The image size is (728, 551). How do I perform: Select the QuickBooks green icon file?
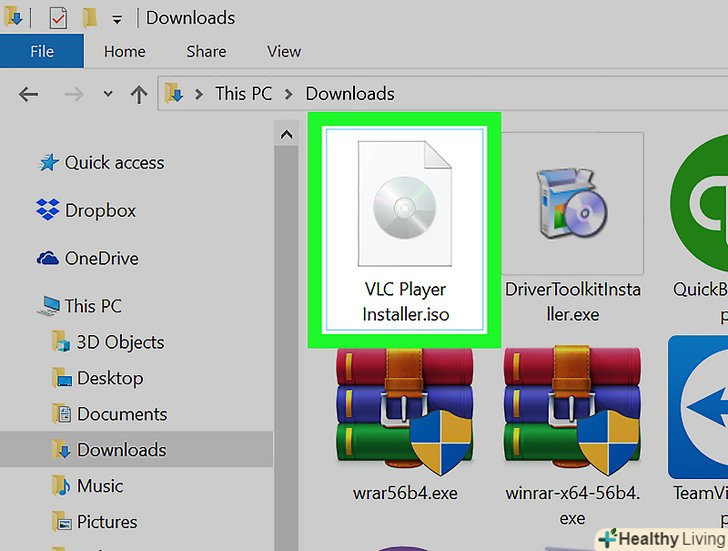pyautogui.click(x=699, y=203)
